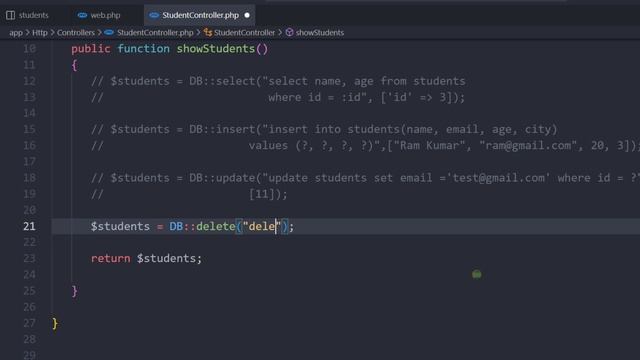Click the StudentController.php breadcrumb file
This screenshot has width=640, height=360.
(155, 33)
